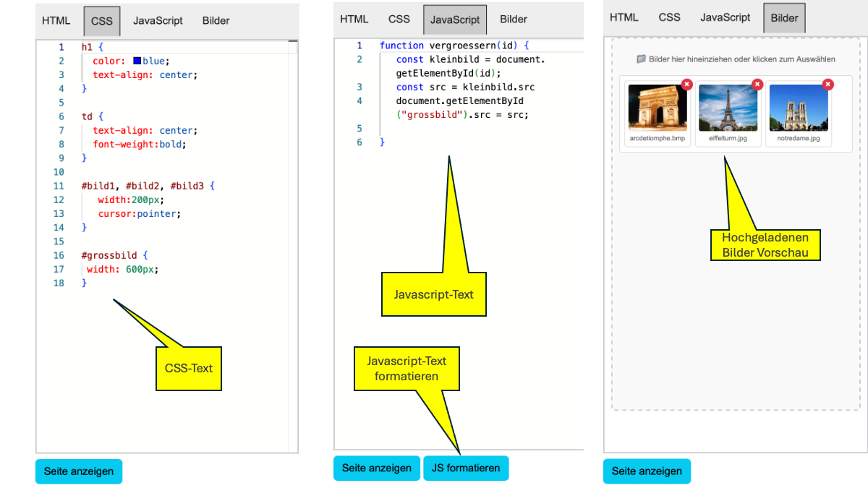Open the Bilder tab in the CSS editor panel
This screenshot has width=868, height=488.
click(216, 21)
